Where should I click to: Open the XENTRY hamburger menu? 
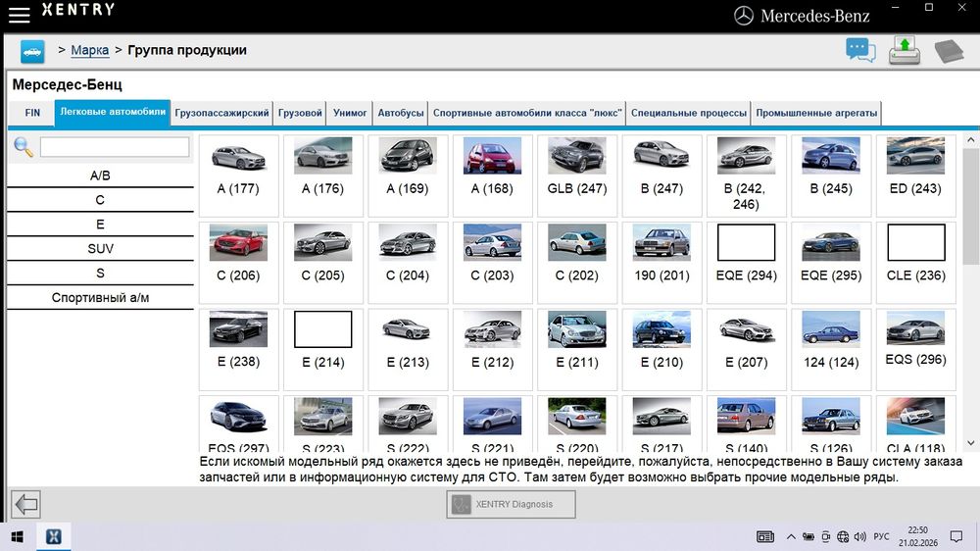[x=19, y=15]
